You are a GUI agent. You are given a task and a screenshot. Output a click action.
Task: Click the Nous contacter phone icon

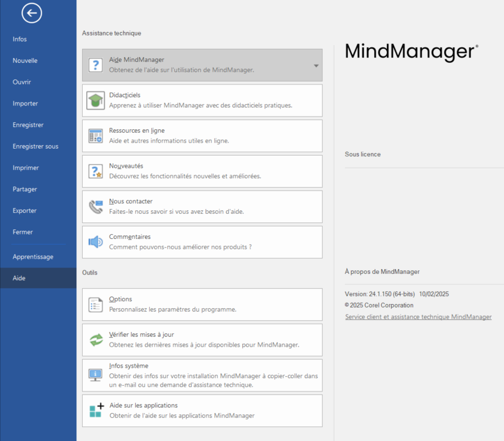[96, 207]
